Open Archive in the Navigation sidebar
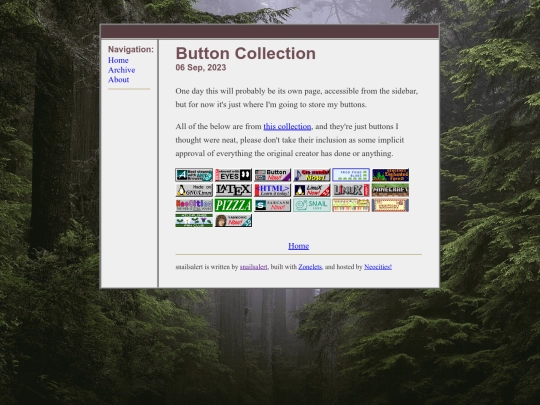 122,70
